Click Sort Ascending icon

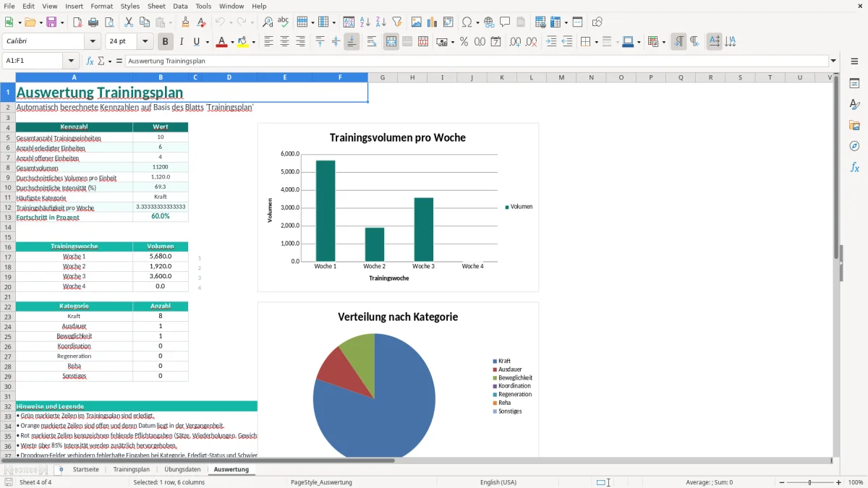pyautogui.click(x=365, y=22)
